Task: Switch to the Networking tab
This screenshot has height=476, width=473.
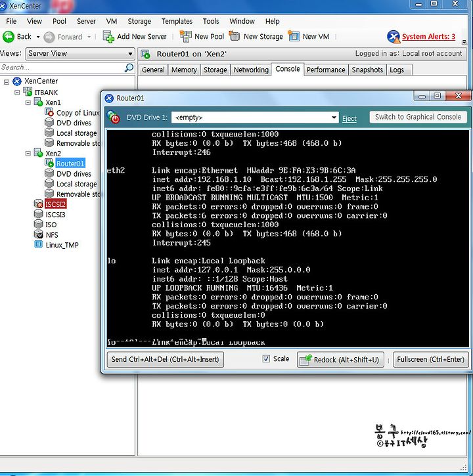Action: [x=251, y=70]
